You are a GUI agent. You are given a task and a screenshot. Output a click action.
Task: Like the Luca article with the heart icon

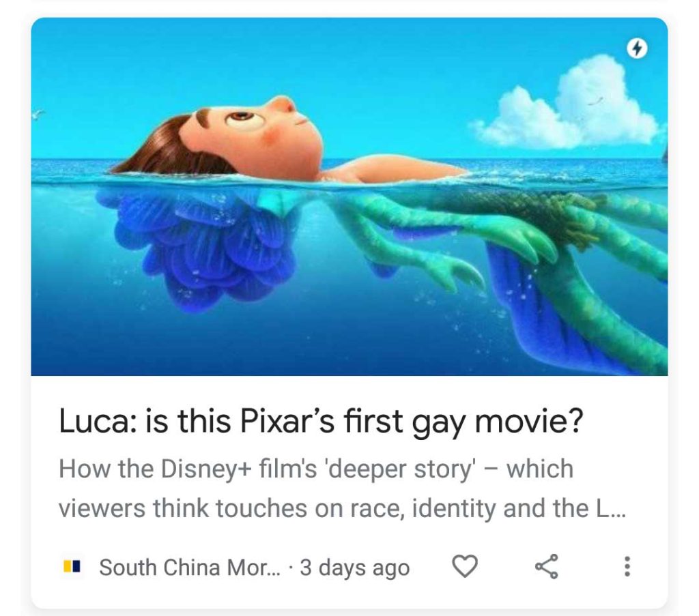[465, 566]
